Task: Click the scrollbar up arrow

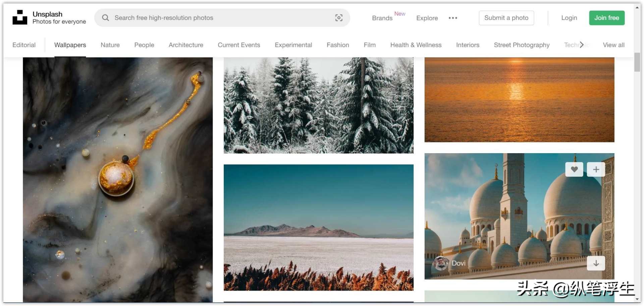Action: point(637,7)
